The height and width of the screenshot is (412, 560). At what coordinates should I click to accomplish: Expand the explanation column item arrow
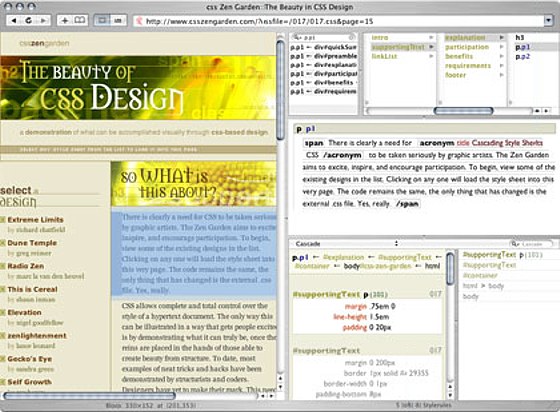click(x=501, y=37)
